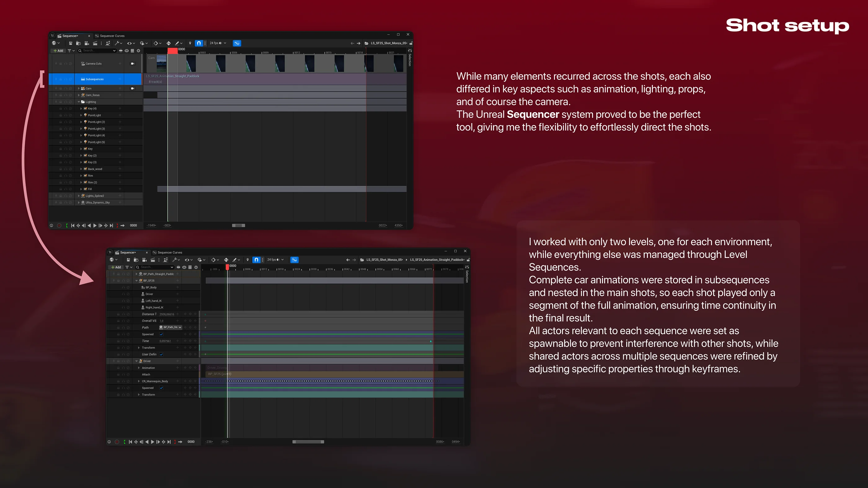Click Director Blueprint icon in upper Sequencer toolbar
Viewport: 868px width, 488px height.
108,43
